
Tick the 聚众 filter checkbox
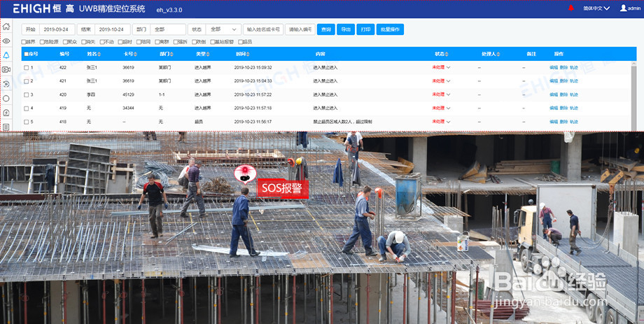(65, 42)
